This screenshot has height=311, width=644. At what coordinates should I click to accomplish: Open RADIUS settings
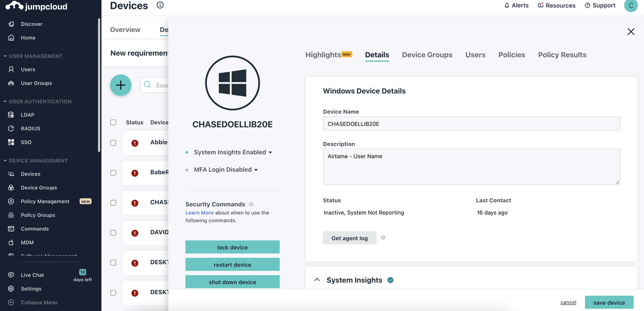coord(30,129)
